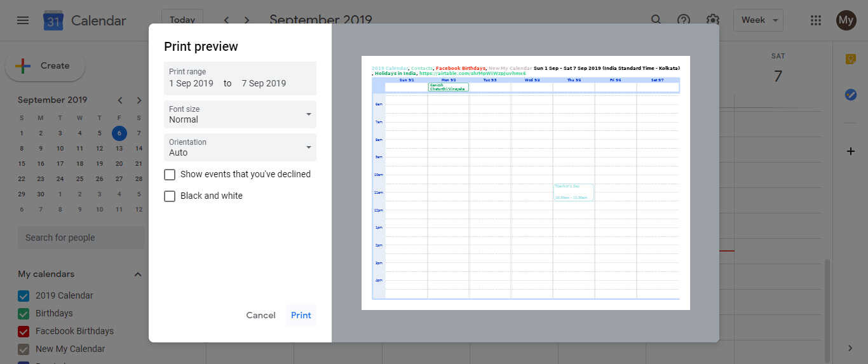Open the main hamburger menu
Image resolution: width=868 pixels, height=364 pixels.
click(x=23, y=20)
